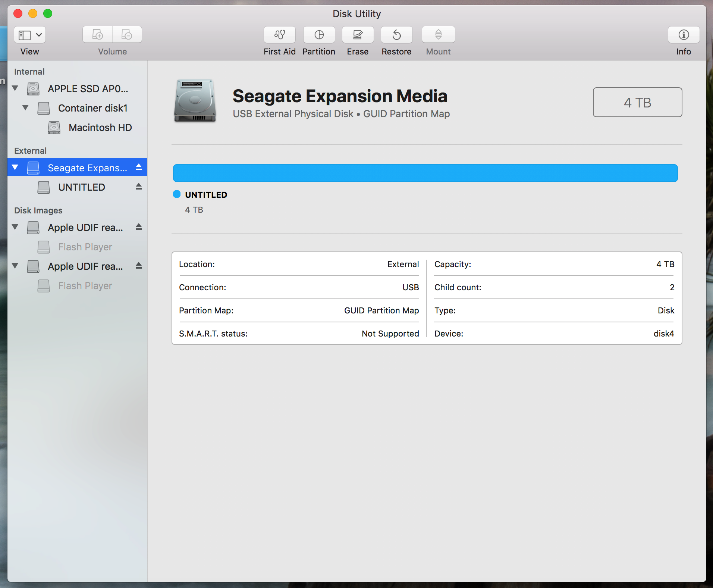Close the Disk Utility window
Image resolution: width=713 pixels, height=588 pixels.
[x=18, y=13]
